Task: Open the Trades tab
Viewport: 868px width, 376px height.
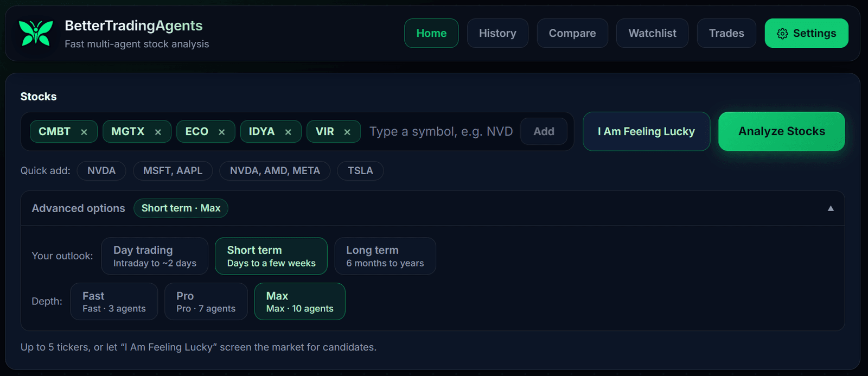Action: coord(726,33)
